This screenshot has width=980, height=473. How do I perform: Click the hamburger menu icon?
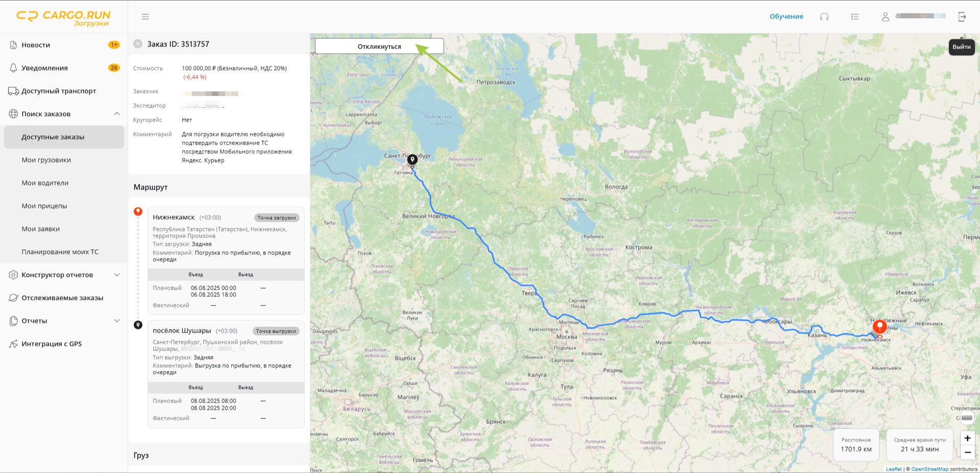tap(145, 17)
